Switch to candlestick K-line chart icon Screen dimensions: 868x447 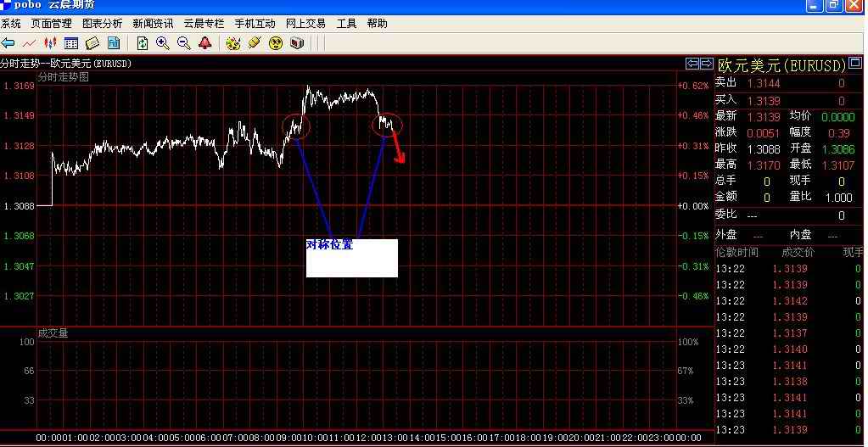click(x=50, y=42)
